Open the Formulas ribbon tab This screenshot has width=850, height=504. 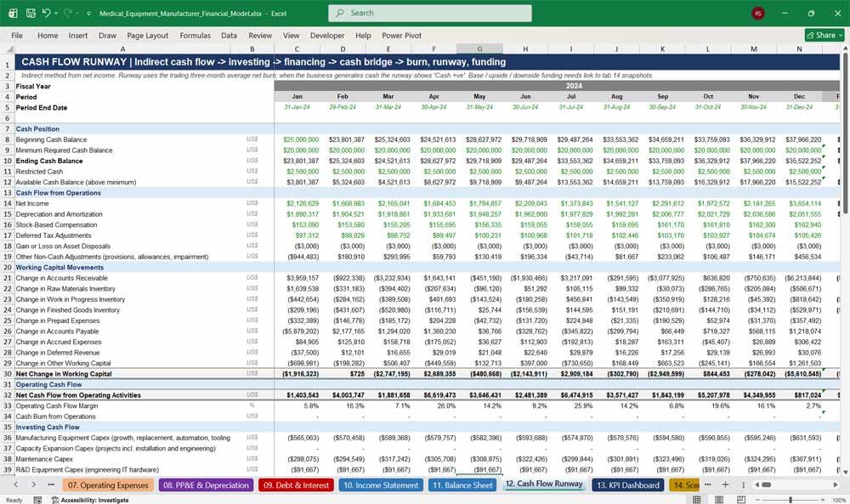tap(195, 35)
